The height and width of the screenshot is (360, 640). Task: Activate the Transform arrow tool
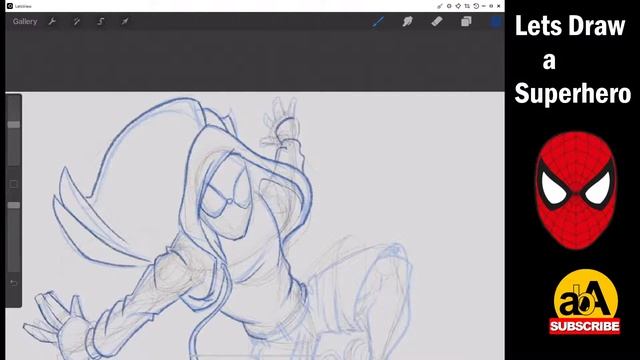click(x=124, y=21)
